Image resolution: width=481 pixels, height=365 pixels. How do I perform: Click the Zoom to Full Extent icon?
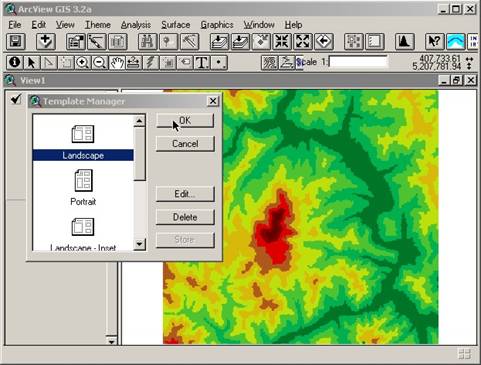pyautogui.click(x=218, y=42)
